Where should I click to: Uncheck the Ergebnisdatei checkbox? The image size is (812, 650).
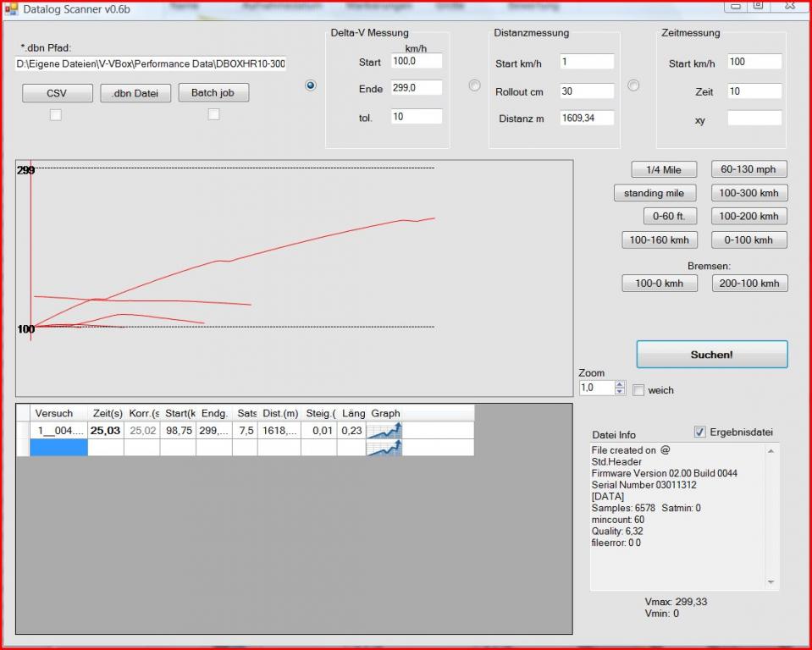[699, 432]
